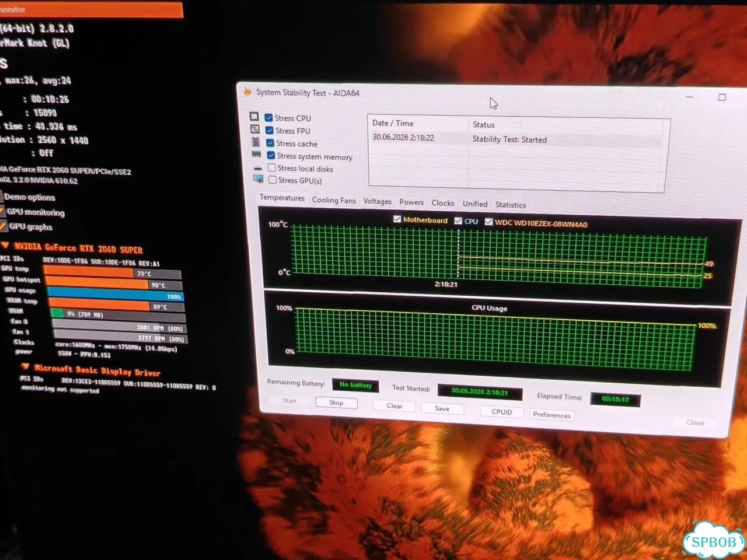Click the RAM icon beside Stress system memory
This screenshot has width=747, height=560.
(x=256, y=155)
